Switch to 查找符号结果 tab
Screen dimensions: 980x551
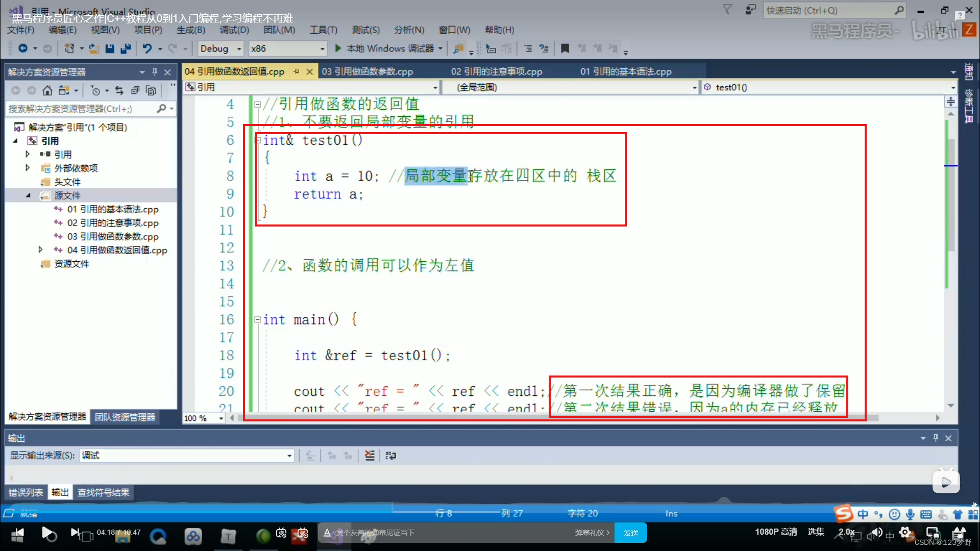(x=103, y=492)
